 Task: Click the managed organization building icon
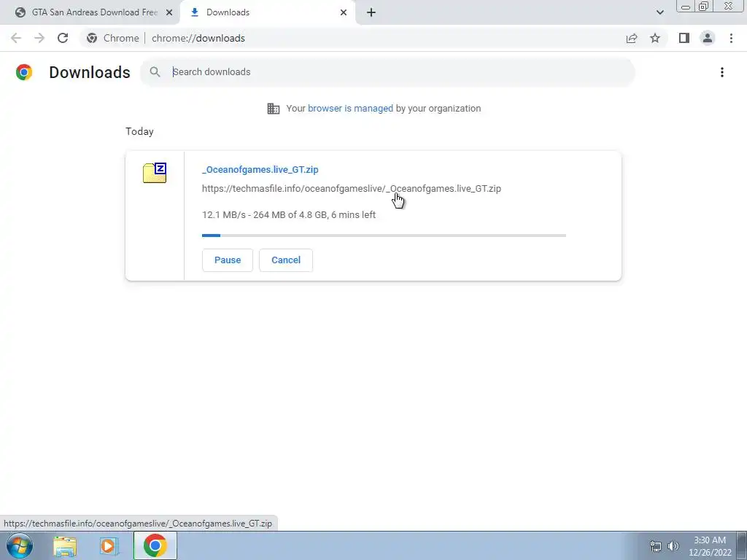[274, 109]
